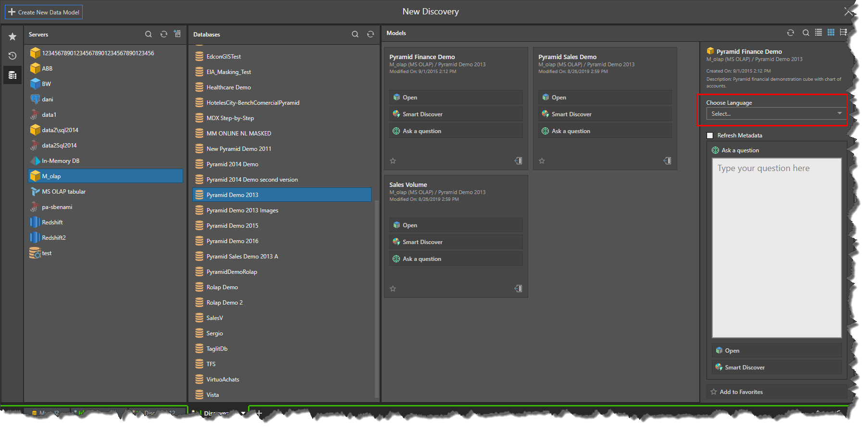The width and height of the screenshot is (868, 430).
Task: Open the Recent history sidebar icon
Action: click(12, 56)
